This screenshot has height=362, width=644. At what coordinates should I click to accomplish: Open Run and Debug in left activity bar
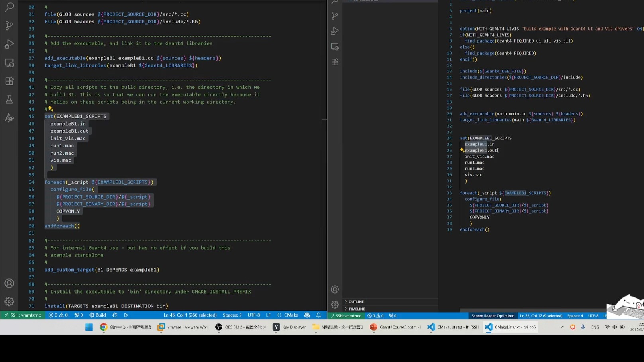click(x=9, y=44)
